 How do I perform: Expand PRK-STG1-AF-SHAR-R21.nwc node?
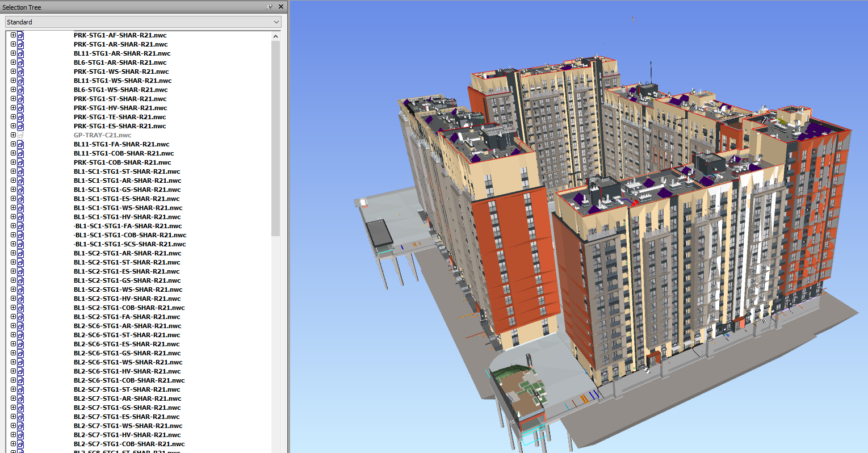[13, 35]
